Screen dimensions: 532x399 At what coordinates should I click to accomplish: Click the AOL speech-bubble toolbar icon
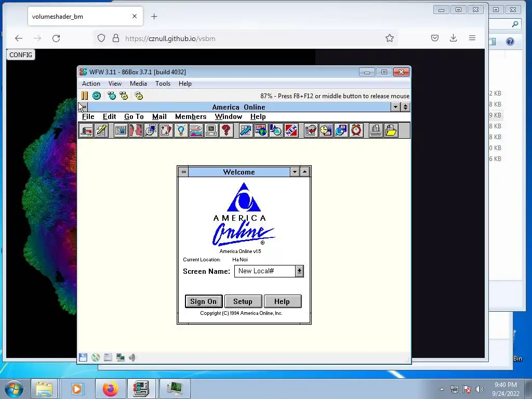(x=151, y=130)
